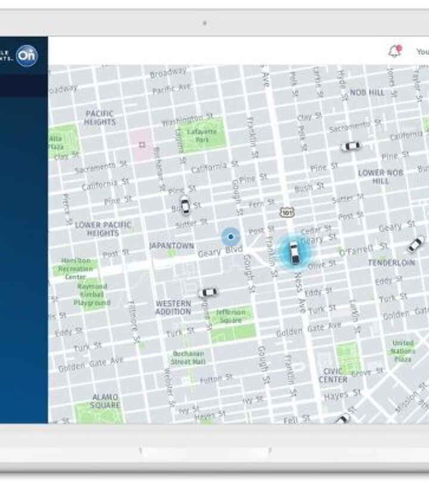The height and width of the screenshot is (504, 429).
Task: Select the car near Nob Hill
Action: click(x=350, y=146)
